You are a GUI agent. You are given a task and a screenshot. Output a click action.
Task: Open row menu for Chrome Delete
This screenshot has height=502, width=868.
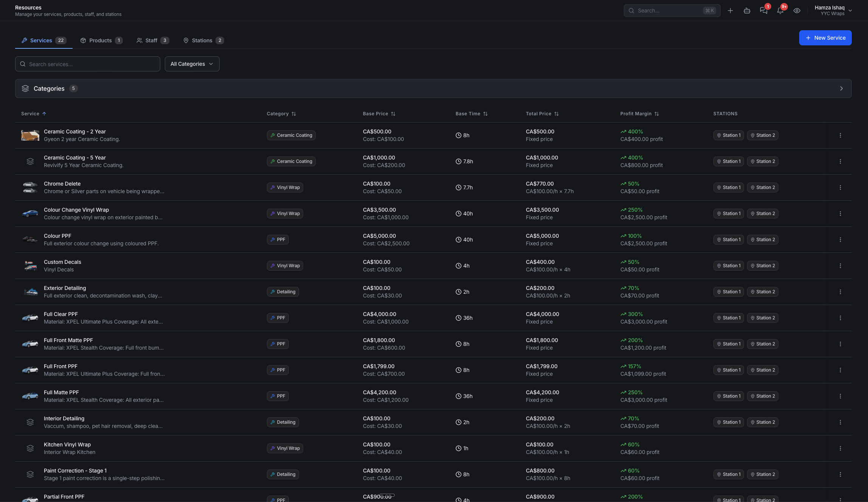(840, 187)
